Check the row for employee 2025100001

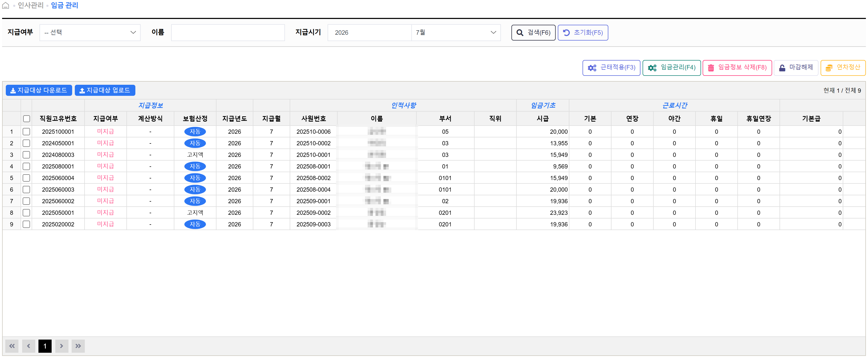26,132
